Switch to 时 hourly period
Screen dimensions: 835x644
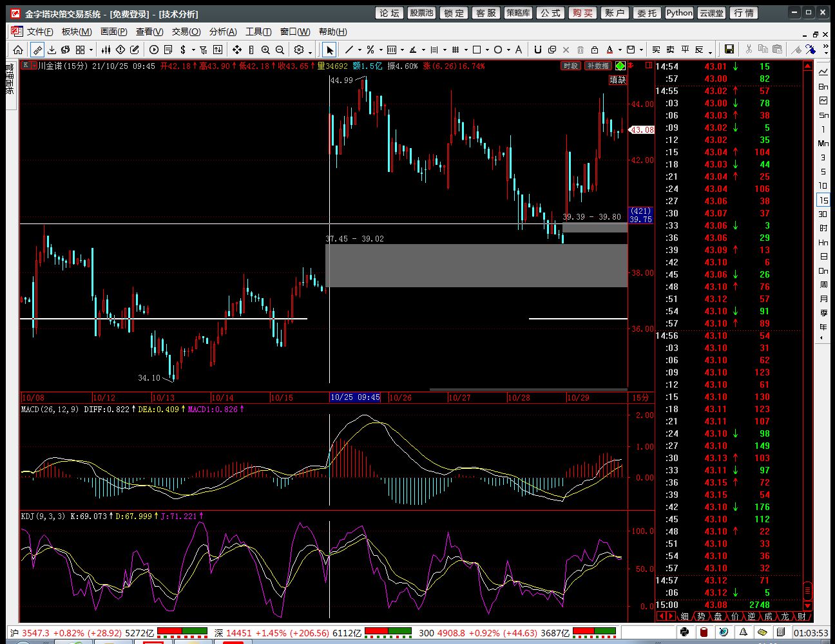[823, 228]
